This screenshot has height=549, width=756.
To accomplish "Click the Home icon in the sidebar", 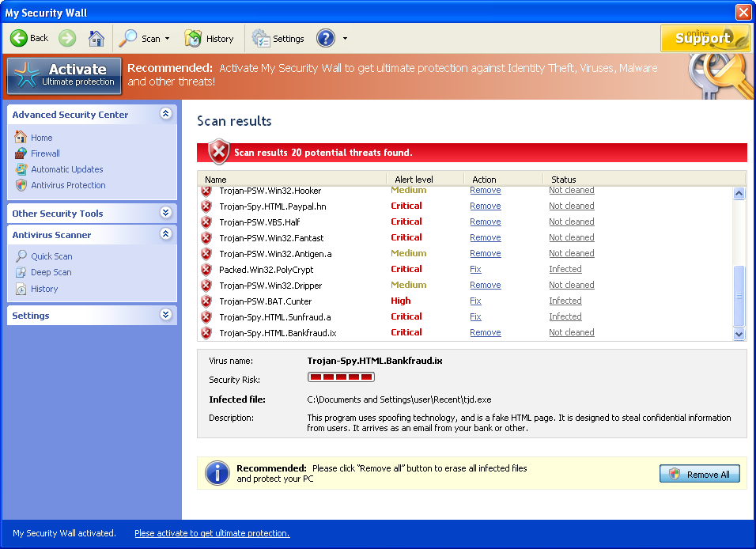I will 21,137.
